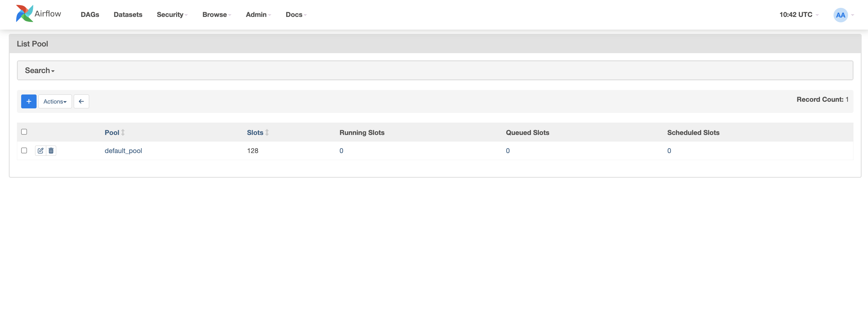Edit the default_pool record via pencil icon
Viewport: 868px width, 320px height.
point(40,151)
